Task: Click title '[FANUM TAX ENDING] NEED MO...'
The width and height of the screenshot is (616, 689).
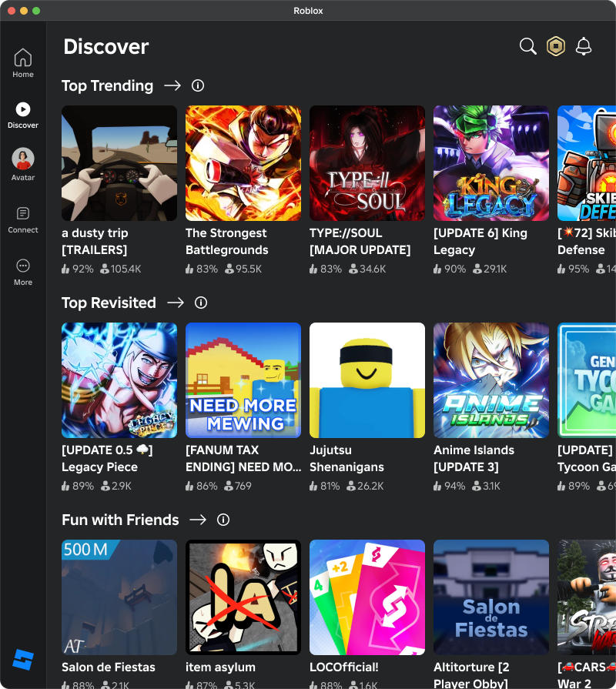Action: (x=243, y=458)
